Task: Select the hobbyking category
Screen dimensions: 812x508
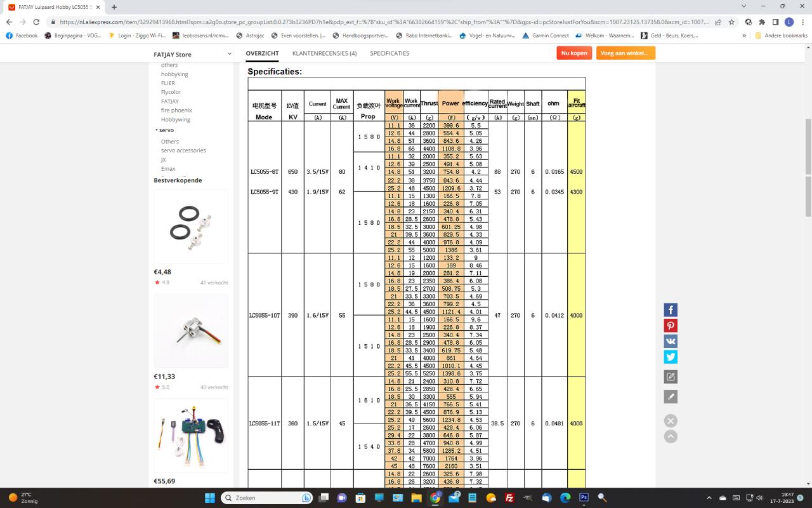Action: 174,74
